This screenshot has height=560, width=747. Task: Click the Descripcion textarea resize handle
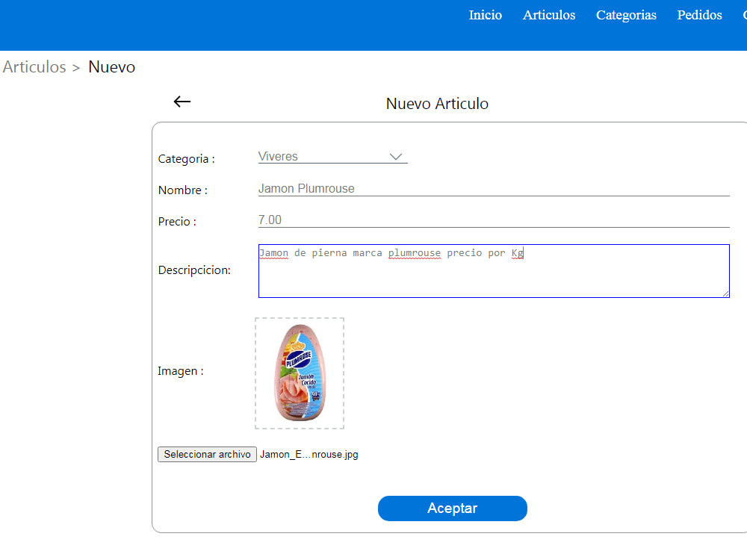click(x=725, y=293)
